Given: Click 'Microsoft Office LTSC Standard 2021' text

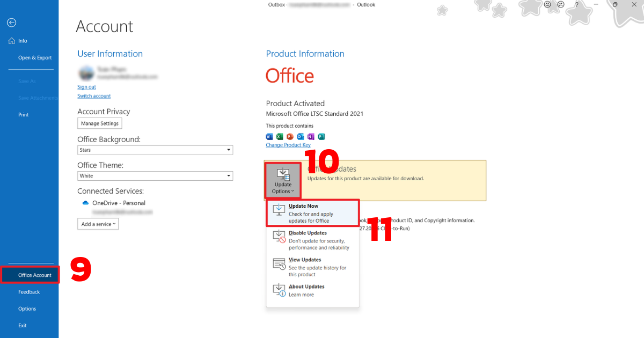Looking at the screenshot, I should coord(314,114).
